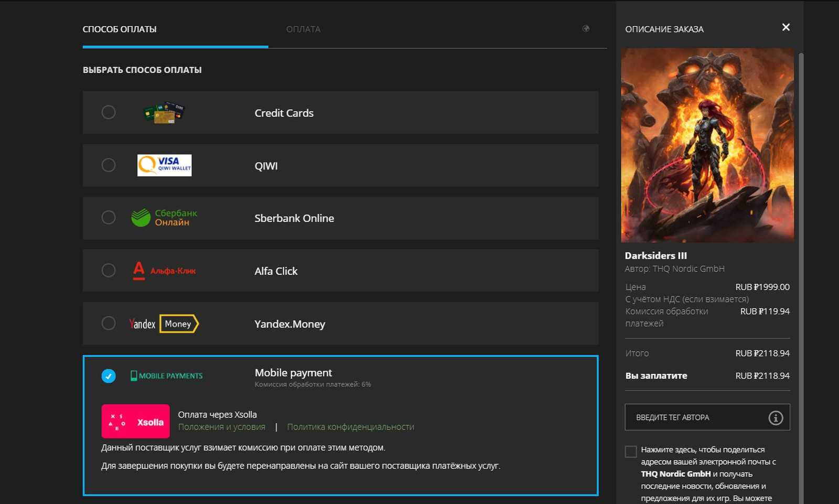Click the Вы заплатите total amount

(x=762, y=376)
